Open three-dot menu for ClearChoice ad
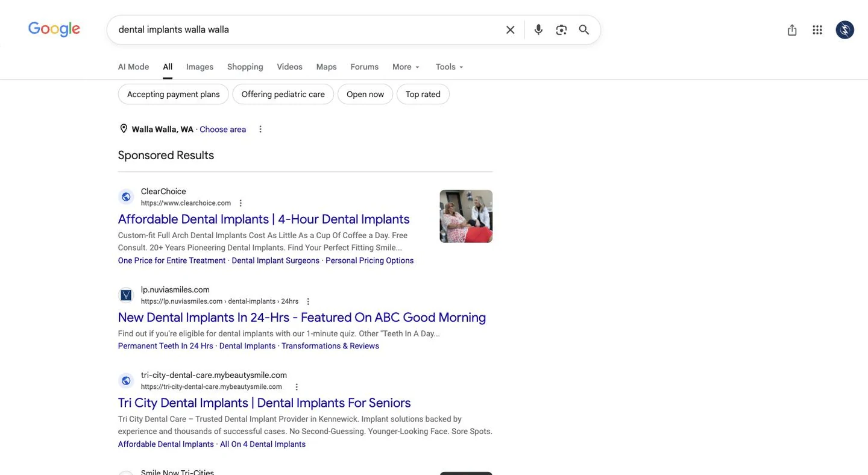Screen dimensions: 868x475 coord(241,203)
